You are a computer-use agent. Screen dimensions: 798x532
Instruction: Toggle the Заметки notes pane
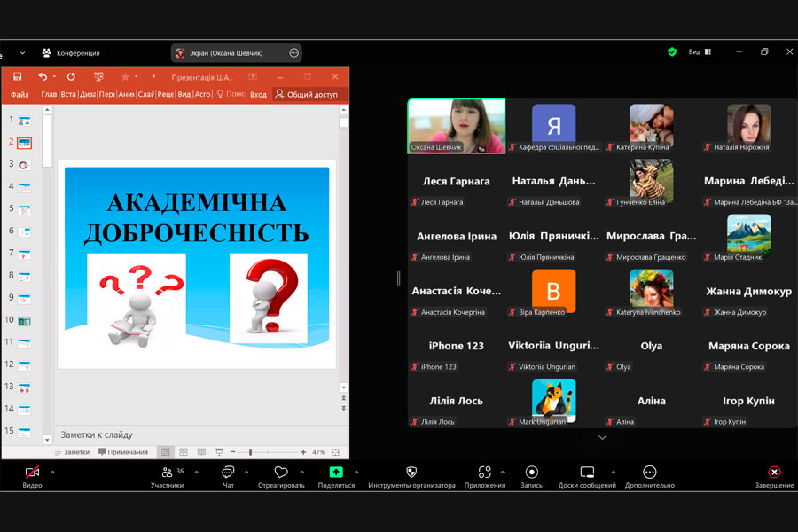coord(73,452)
